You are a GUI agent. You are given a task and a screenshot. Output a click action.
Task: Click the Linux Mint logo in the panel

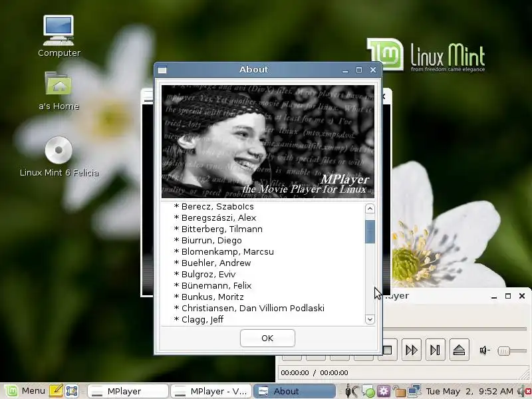(11, 391)
